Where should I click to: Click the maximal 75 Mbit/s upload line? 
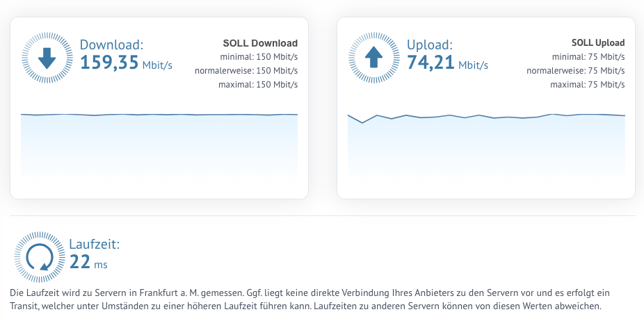coord(587,85)
